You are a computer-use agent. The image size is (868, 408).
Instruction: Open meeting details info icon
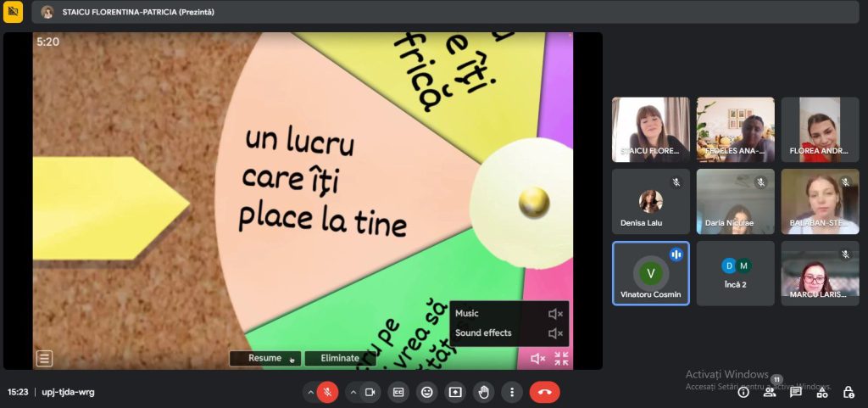click(743, 392)
